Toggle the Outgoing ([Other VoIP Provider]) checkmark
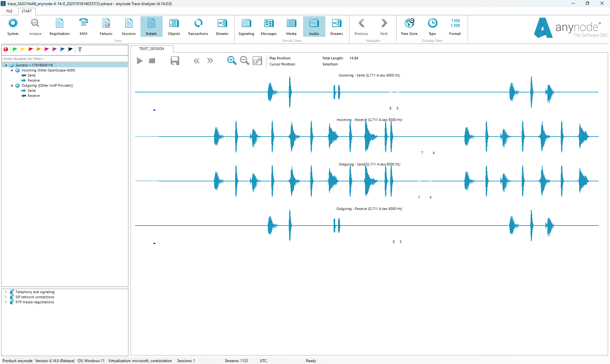 tap(17, 85)
